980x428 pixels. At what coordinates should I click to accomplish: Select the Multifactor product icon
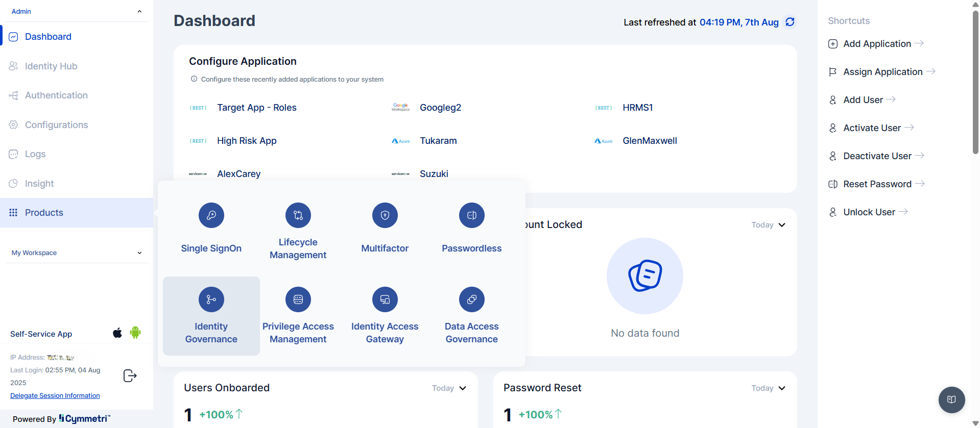(x=385, y=215)
